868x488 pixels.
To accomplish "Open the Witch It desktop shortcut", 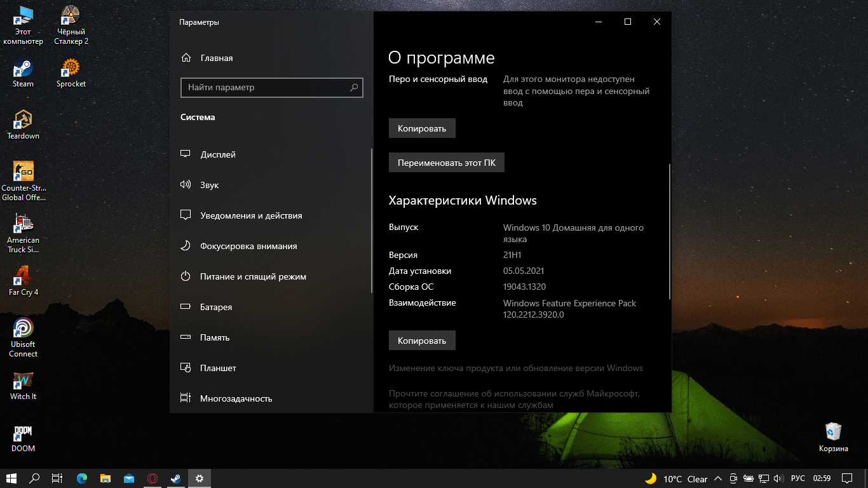I will (24, 385).
